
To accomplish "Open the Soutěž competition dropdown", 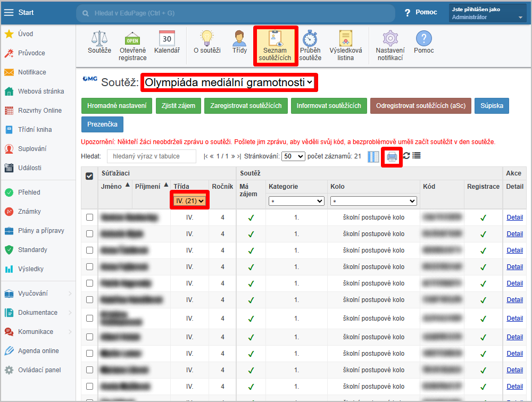I will [x=229, y=82].
